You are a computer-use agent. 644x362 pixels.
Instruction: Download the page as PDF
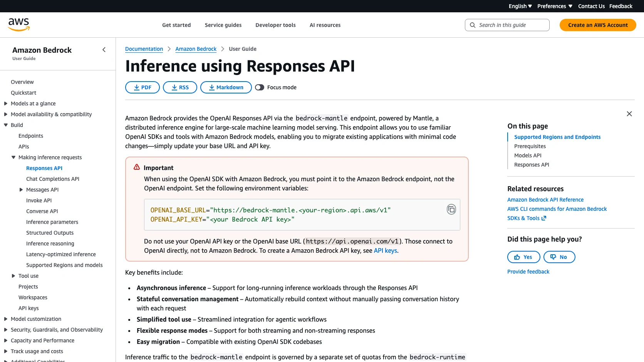coord(143,87)
